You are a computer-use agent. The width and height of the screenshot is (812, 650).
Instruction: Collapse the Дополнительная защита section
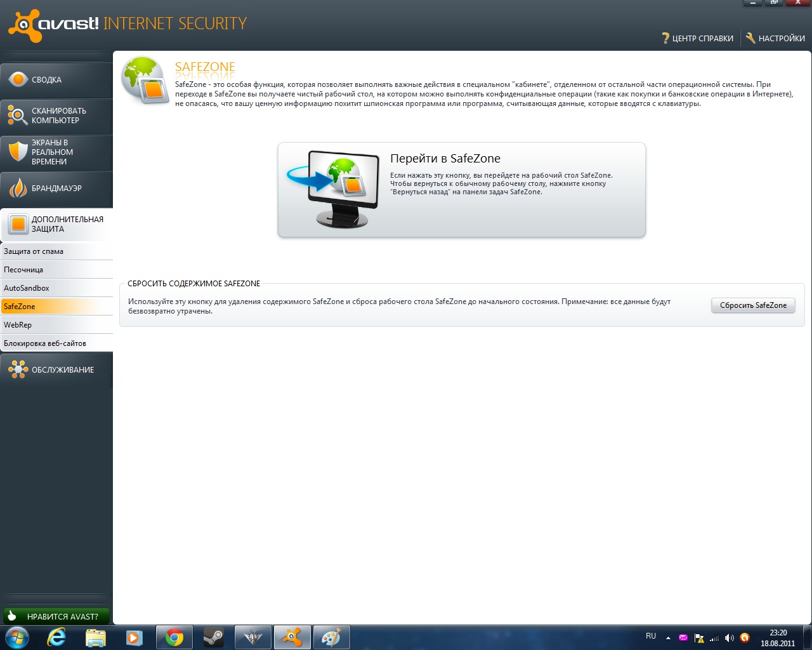click(x=56, y=225)
